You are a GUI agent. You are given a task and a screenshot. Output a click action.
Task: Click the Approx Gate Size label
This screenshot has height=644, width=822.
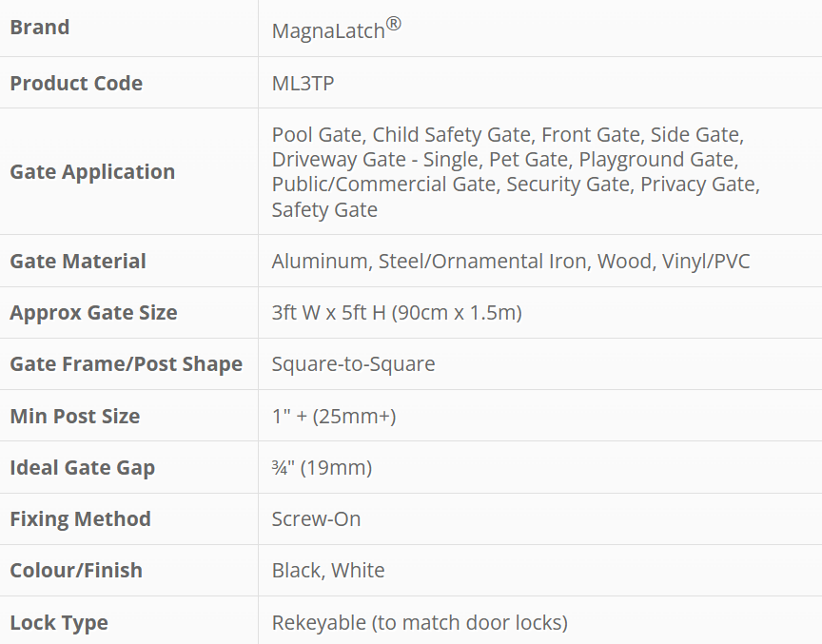[x=93, y=312]
